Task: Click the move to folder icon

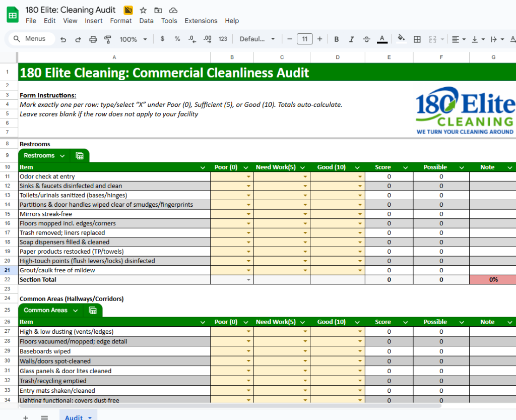Action: [158, 10]
